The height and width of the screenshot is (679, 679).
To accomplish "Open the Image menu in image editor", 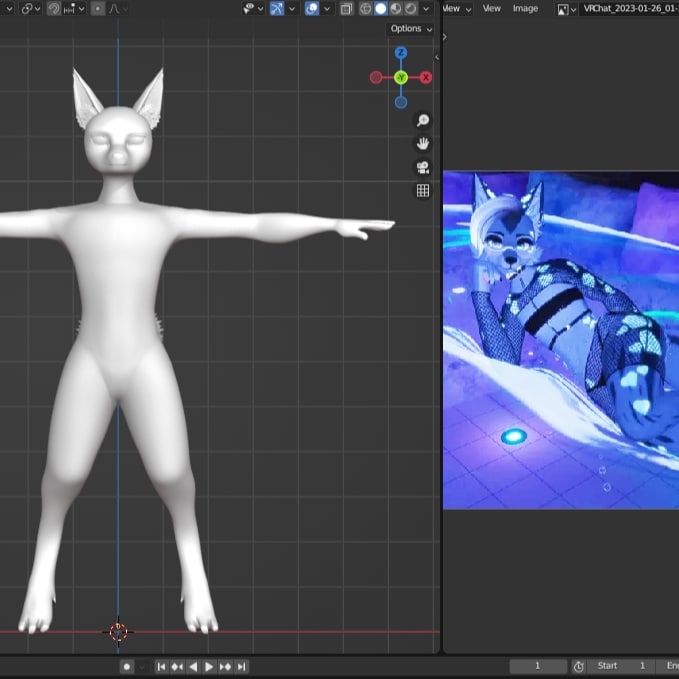I will (525, 9).
